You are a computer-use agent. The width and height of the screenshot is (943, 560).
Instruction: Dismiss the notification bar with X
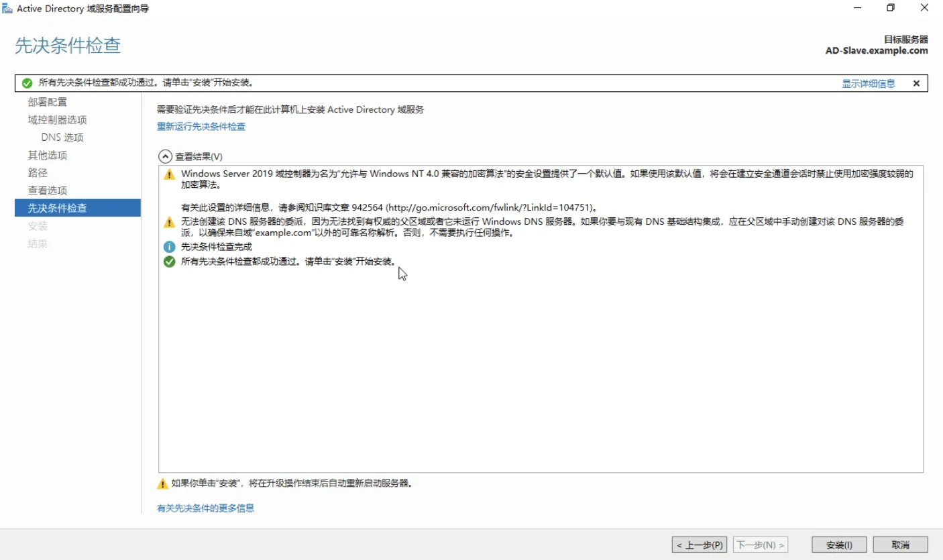coord(916,83)
